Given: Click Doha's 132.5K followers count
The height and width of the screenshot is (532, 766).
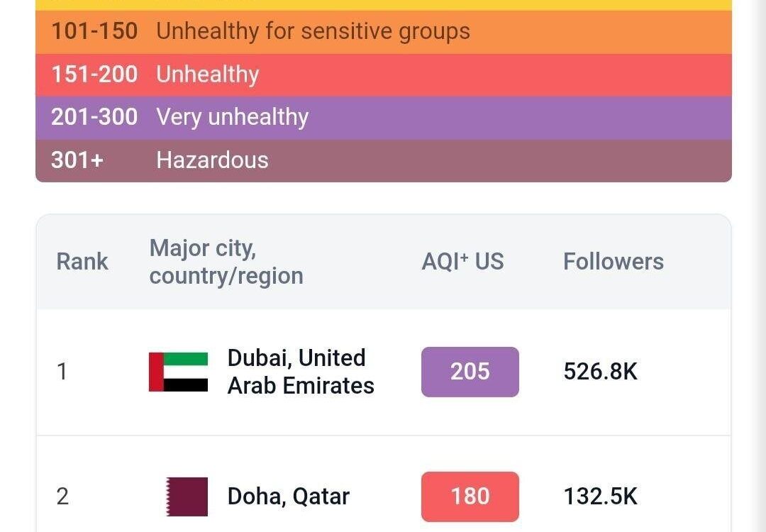Looking at the screenshot, I should [601, 497].
